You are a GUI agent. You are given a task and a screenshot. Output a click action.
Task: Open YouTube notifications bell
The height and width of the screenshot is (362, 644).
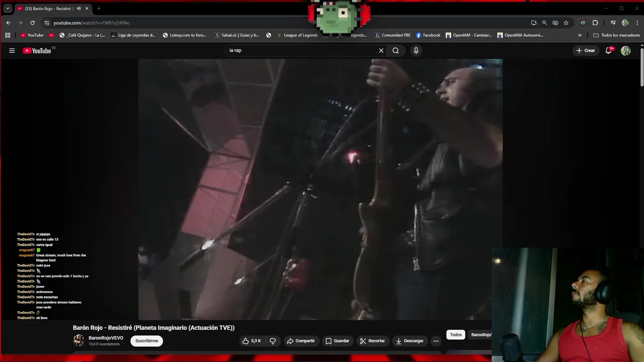tap(609, 50)
